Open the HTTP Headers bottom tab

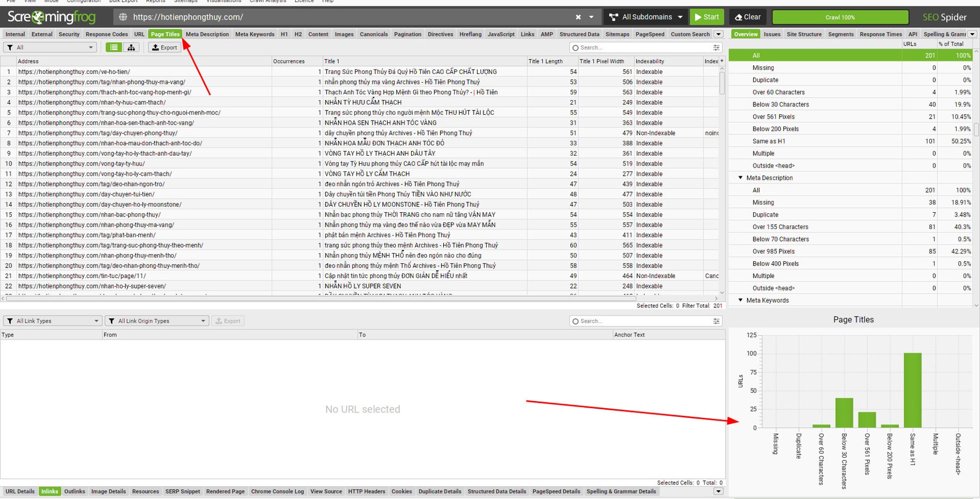pyautogui.click(x=366, y=491)
